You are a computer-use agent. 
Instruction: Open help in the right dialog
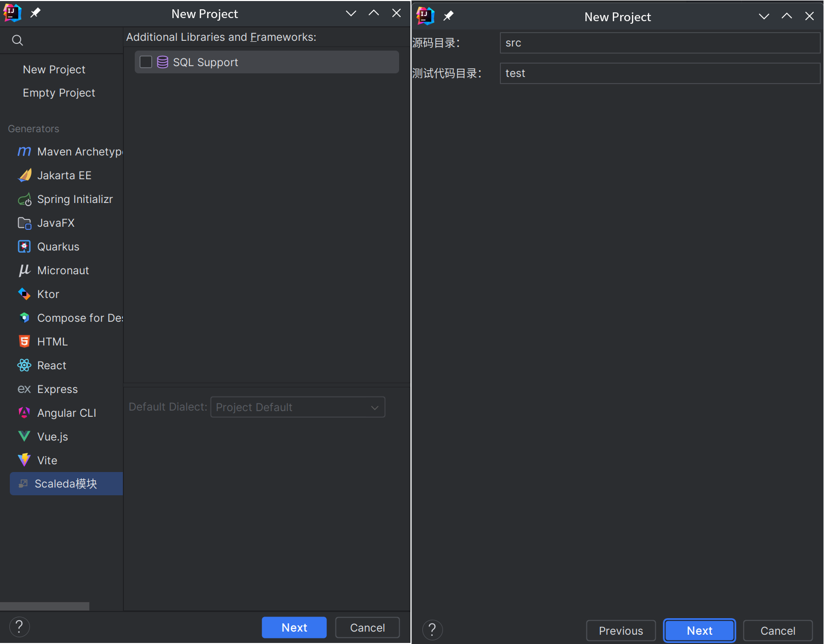[x=433, y=630]
